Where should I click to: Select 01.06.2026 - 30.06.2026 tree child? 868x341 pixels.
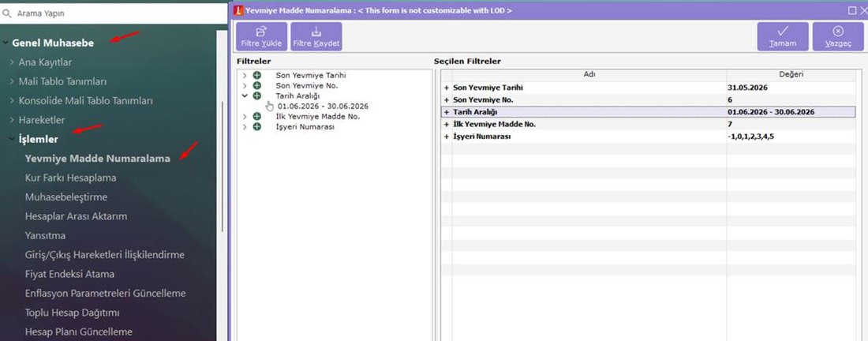(x=324, y=107)
